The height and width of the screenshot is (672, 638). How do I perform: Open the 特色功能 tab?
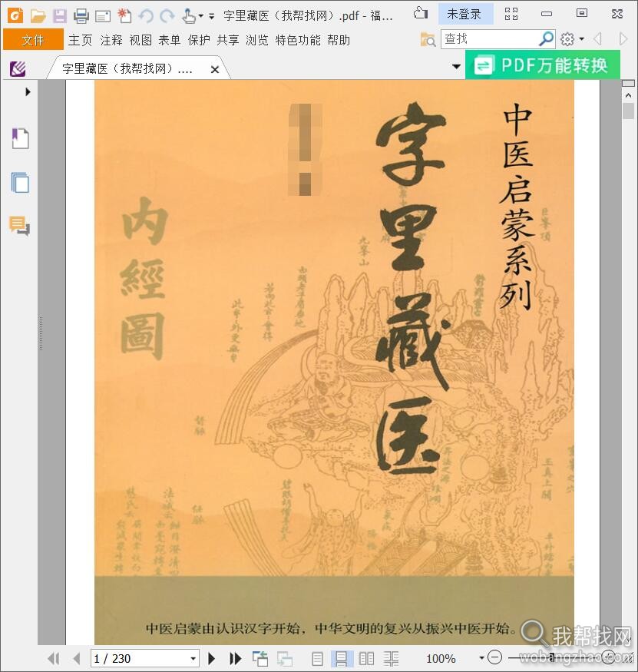[298, 40]
